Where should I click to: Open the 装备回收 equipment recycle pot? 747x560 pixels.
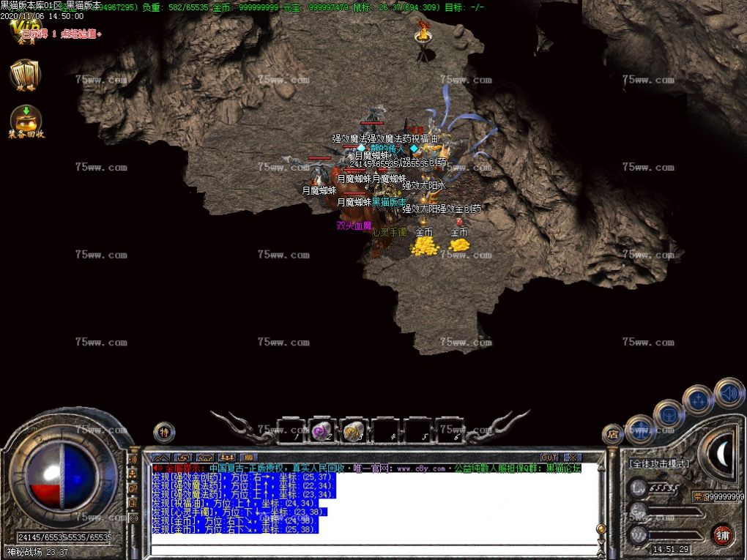click(x=26, y=122)
